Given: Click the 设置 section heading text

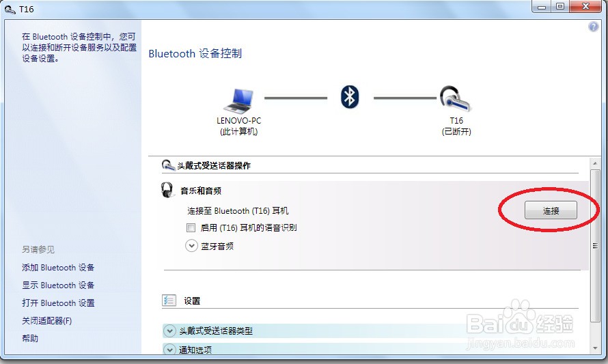Looking at the screenshot, I should click(192, 300).
